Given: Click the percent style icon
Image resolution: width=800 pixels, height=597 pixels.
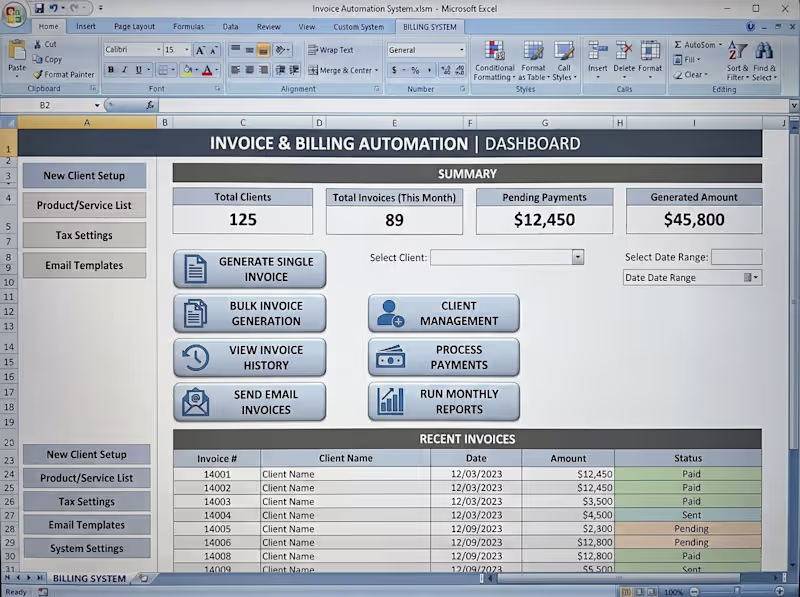Looking at the screenshot, I should pyautogui.click(x=415, y=70).
